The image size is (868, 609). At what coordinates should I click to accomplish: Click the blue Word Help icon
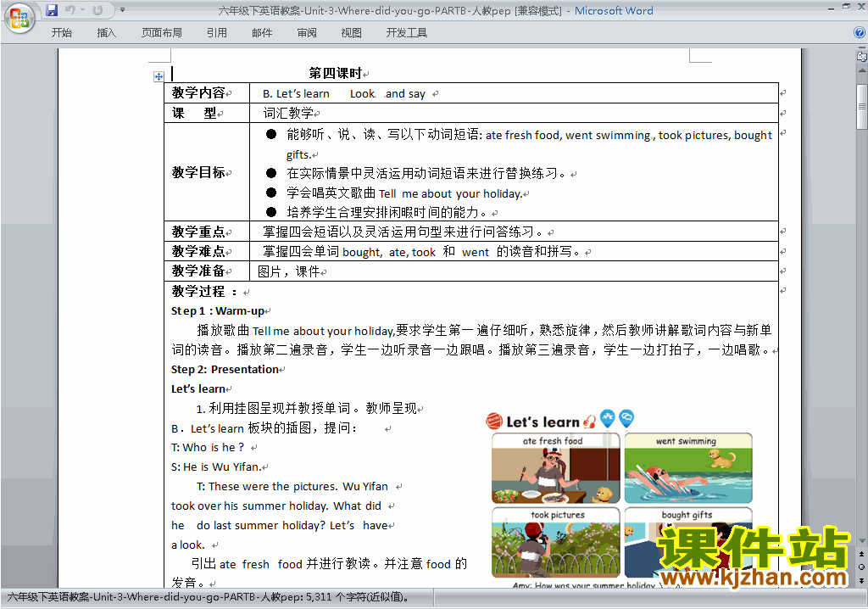point(860,33)
